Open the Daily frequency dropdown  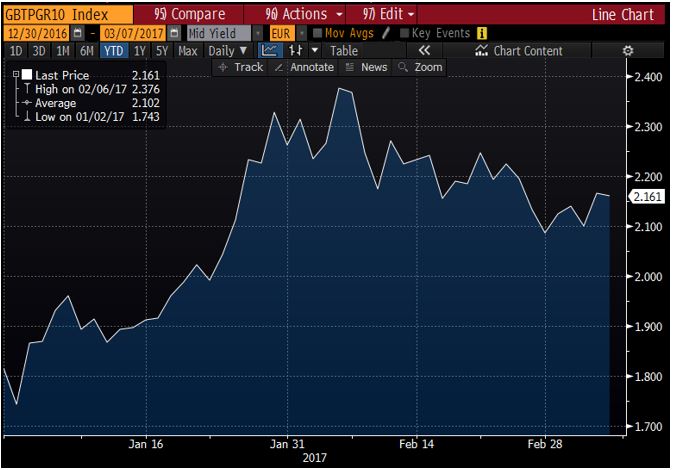coord(228,50)
